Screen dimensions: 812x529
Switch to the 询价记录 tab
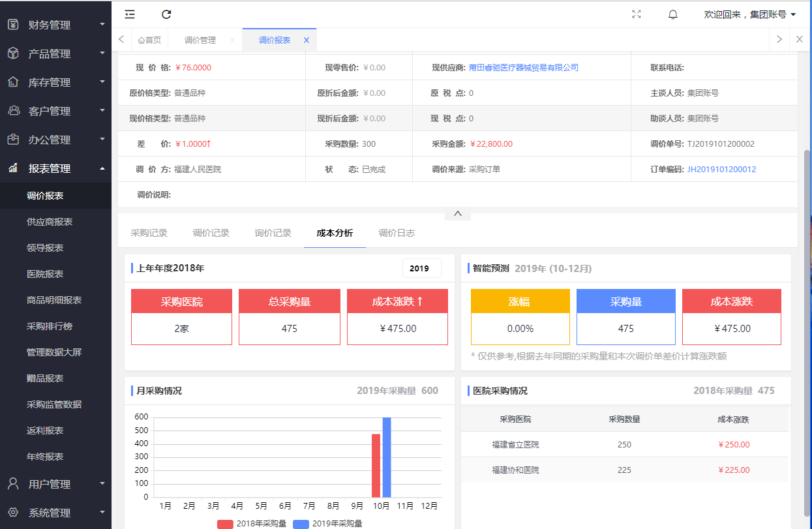click(x=273, y=233)
